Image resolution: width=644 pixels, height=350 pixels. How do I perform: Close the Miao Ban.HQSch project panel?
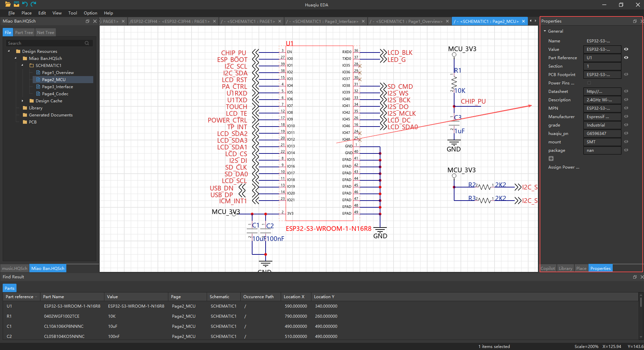point(95,21)
